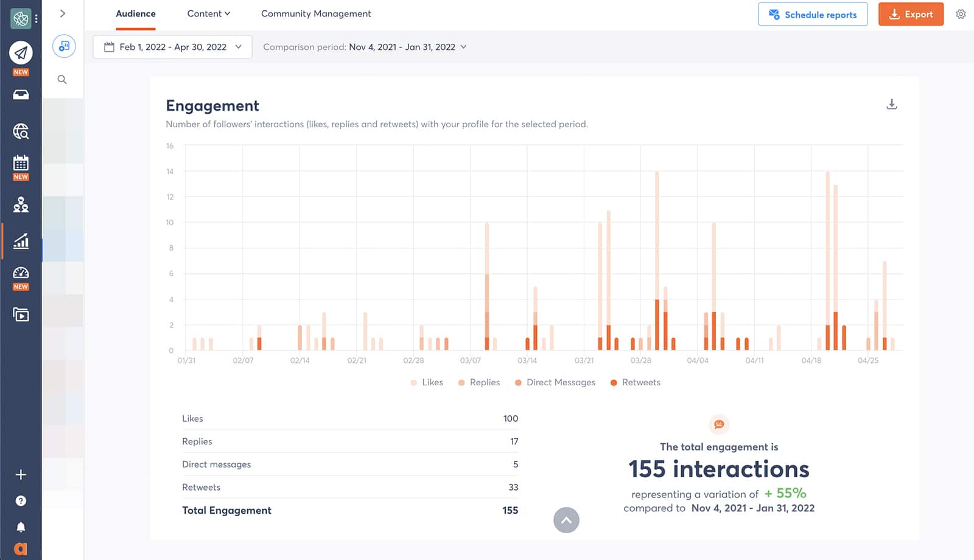974x560 pixels.
Task: Open the inbox icon in the sidebar
Action: tap(21, 94)
